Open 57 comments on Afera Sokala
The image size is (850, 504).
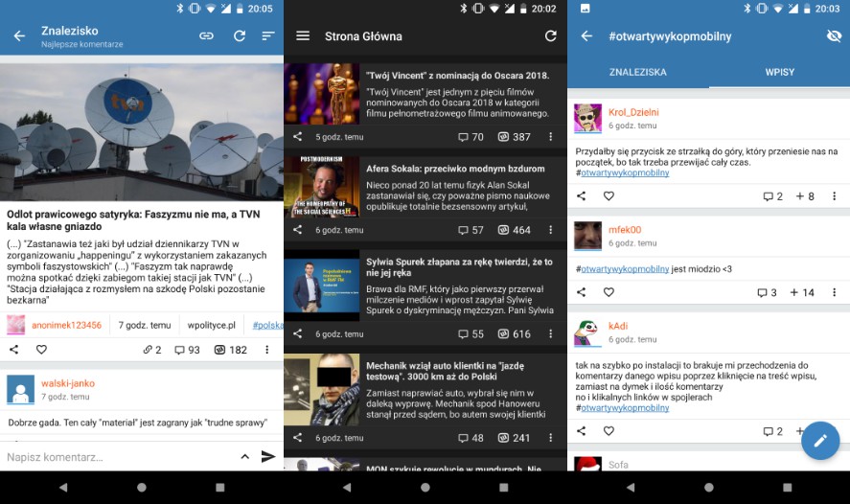471,230
